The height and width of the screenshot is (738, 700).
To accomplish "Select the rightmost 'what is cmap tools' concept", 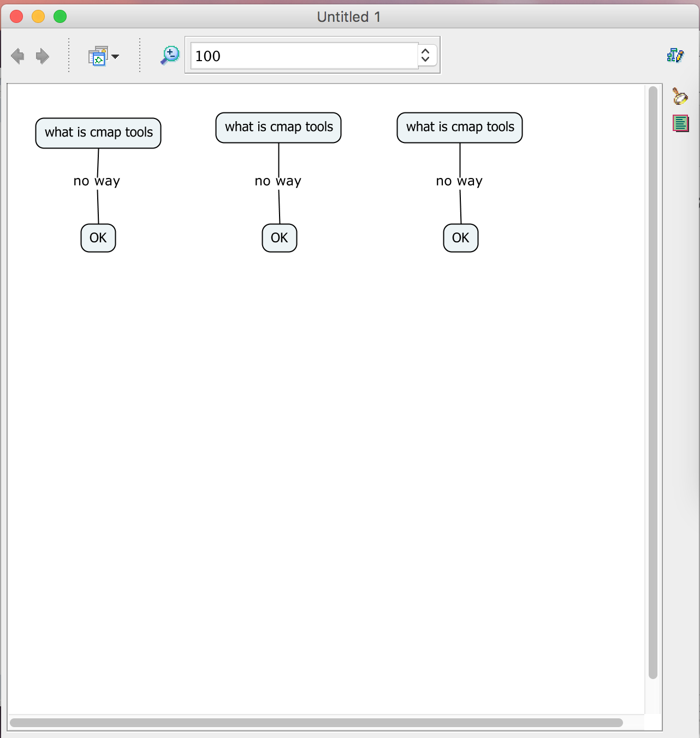I will 460,128.
